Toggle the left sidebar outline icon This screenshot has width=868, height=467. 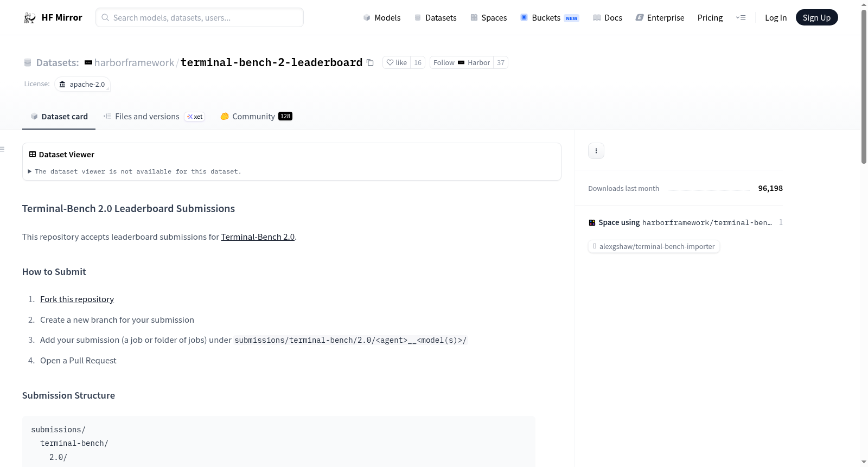point(2,149)
